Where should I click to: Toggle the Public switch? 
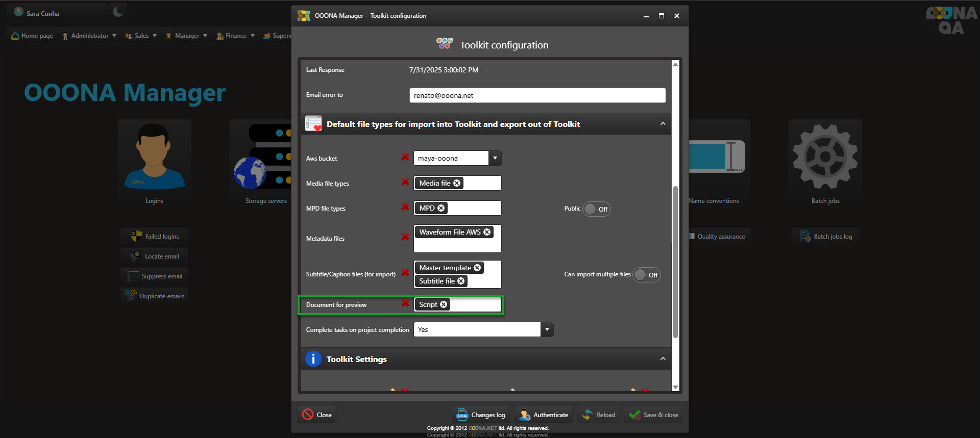click(596, 209)
